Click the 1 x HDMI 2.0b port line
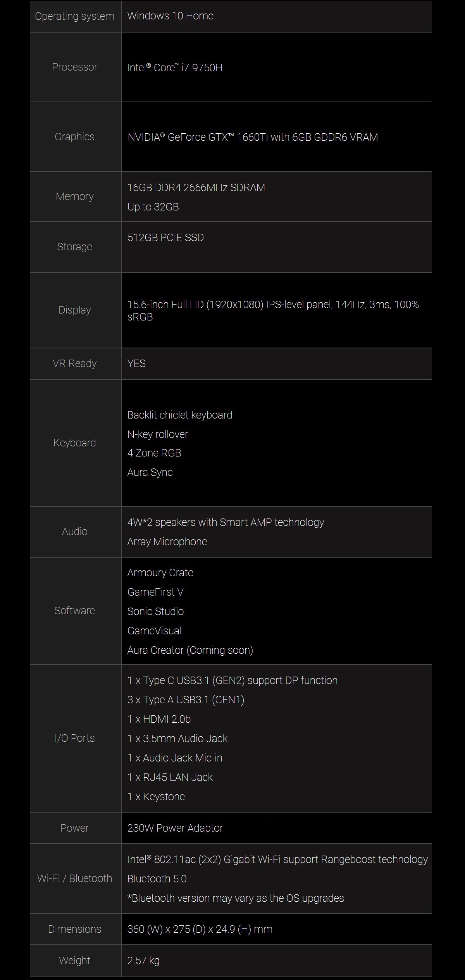465x980 pixels. coord(159,719)
